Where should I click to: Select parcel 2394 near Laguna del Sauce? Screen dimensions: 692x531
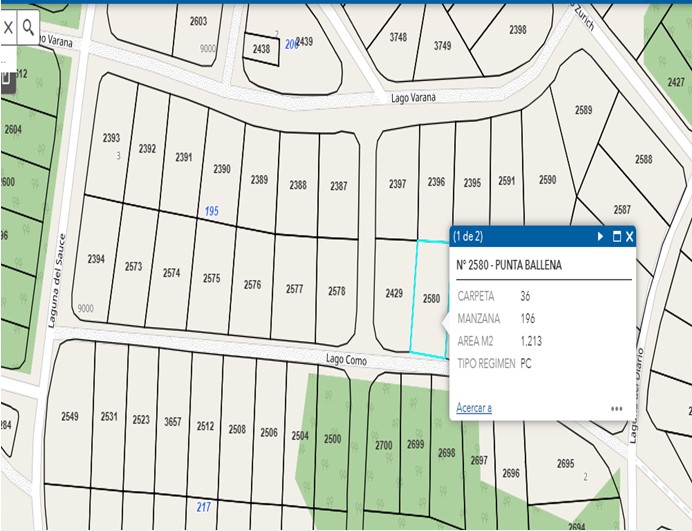pyautogui.click(x=96, y=259)
